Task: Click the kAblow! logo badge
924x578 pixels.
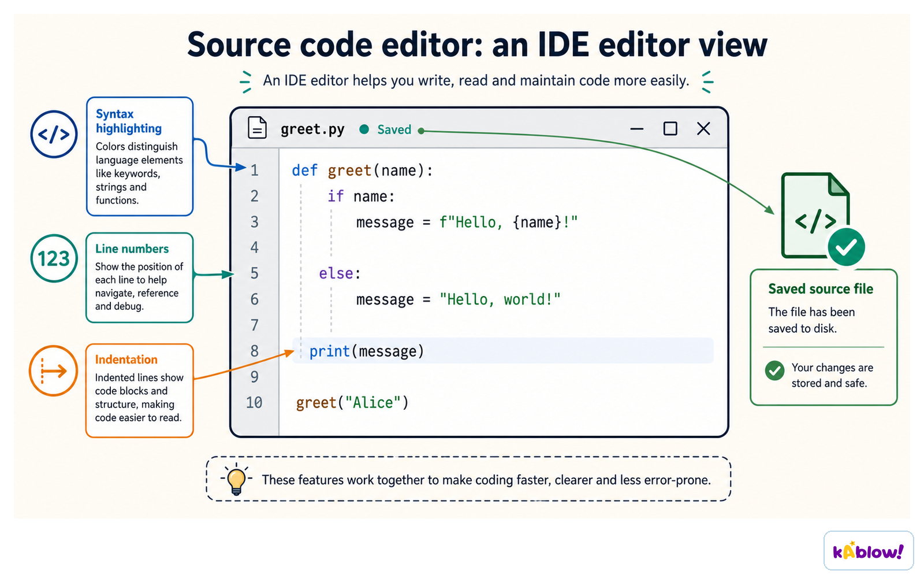Action: [x=869, y=551]
